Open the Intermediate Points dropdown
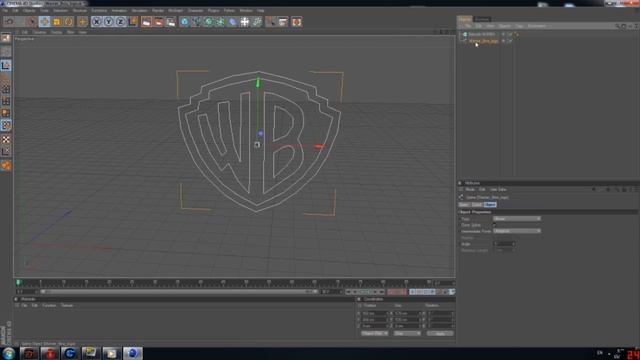640x360 pixels. click(517, 231)
